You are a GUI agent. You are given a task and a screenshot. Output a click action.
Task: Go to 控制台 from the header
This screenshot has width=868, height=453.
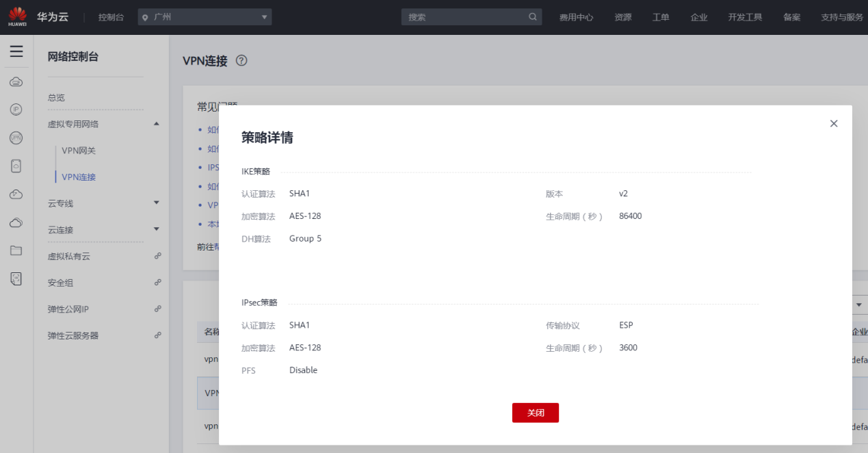tap(111, 17)
